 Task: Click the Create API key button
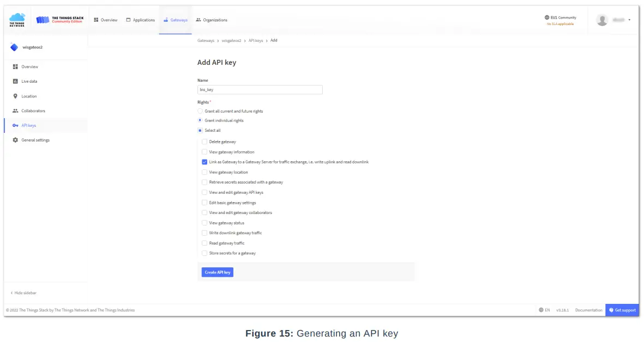click(x=218, y=272)
